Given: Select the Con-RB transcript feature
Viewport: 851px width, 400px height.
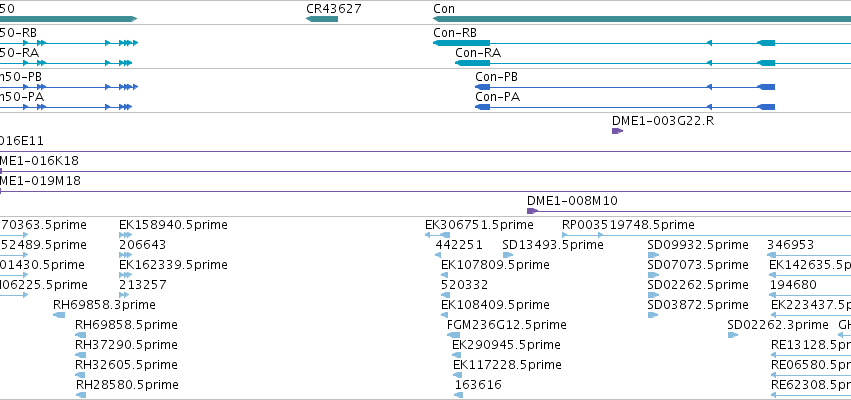Looking at the screenshot, I should (642, 43).
